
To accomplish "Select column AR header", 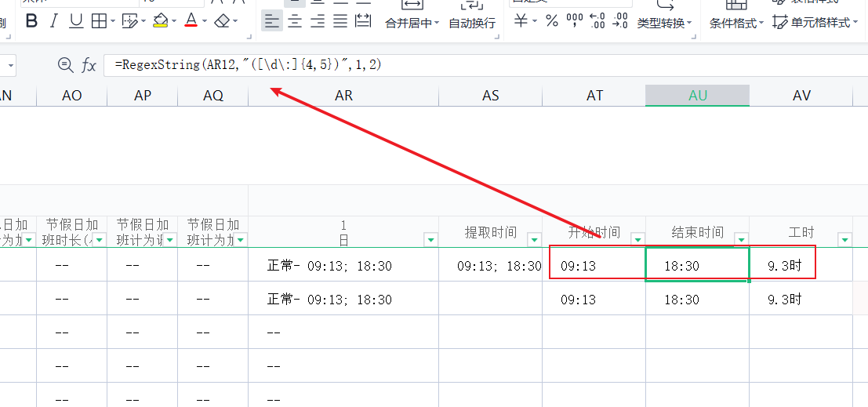I will [343, 96].
